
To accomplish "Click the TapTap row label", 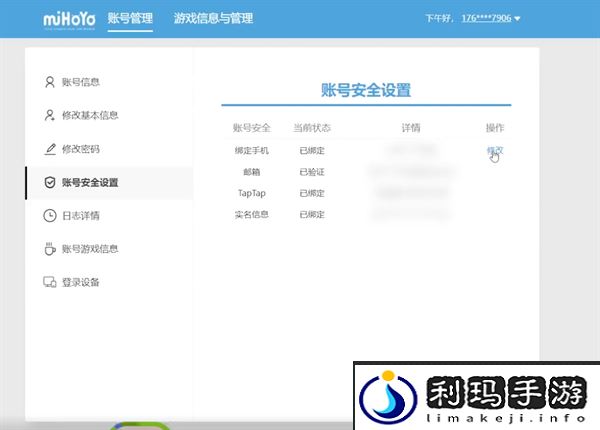I will click(251, 193).
